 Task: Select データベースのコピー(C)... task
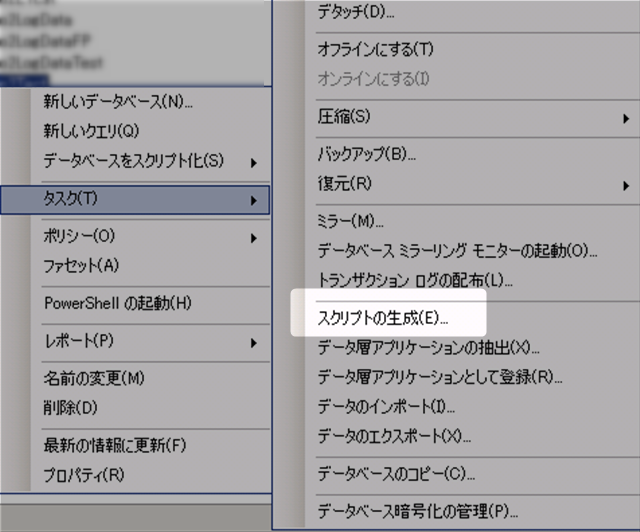coord(396,474)
